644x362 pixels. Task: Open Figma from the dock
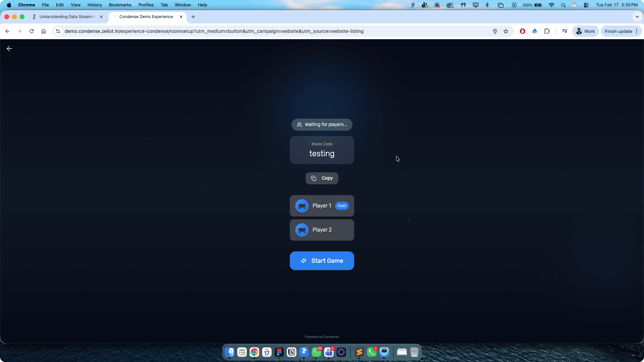[279, 352]
